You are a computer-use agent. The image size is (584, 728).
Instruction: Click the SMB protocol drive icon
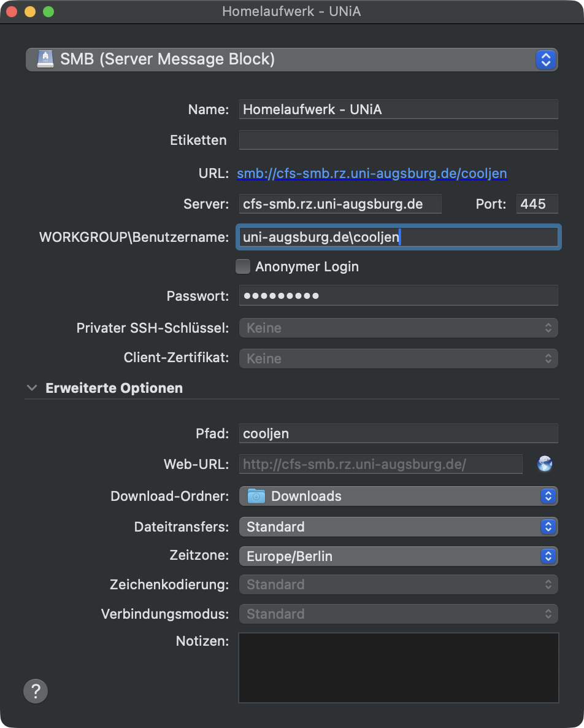(x=45, y=60)
